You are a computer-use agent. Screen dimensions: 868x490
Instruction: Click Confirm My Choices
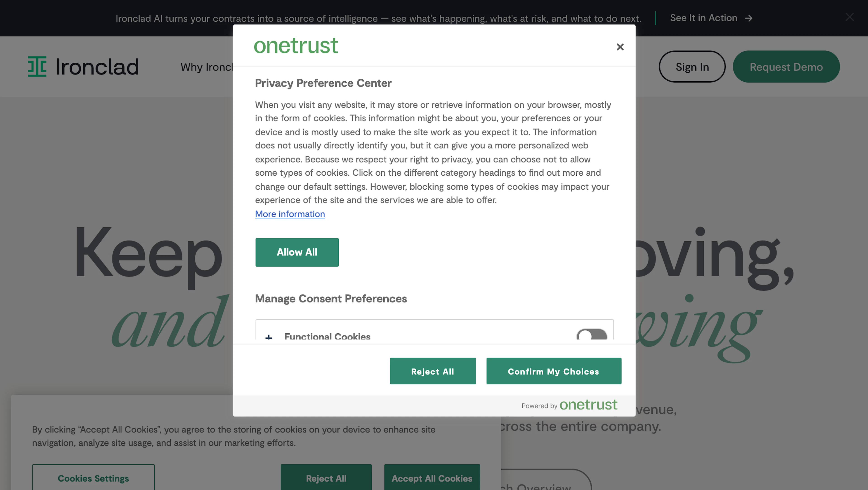(x=554, y=371)
